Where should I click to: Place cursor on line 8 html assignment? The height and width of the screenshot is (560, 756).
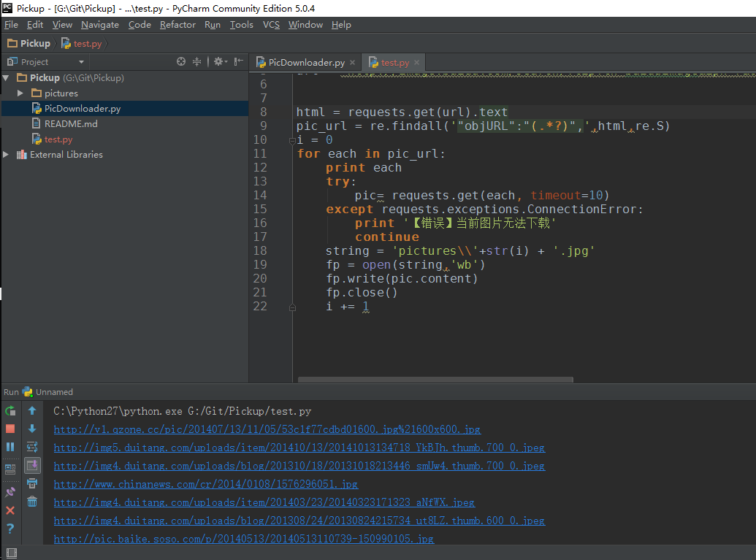point(402,112)
